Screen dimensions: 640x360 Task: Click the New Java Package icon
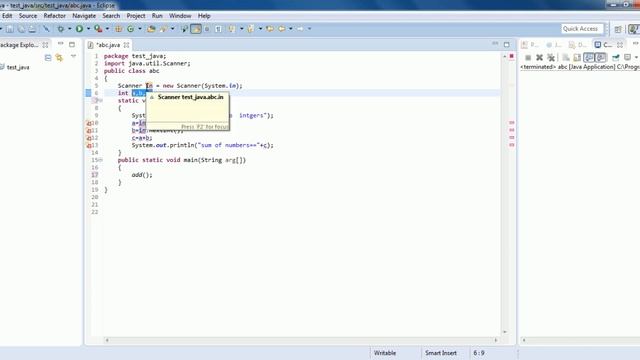click(119, 29)
